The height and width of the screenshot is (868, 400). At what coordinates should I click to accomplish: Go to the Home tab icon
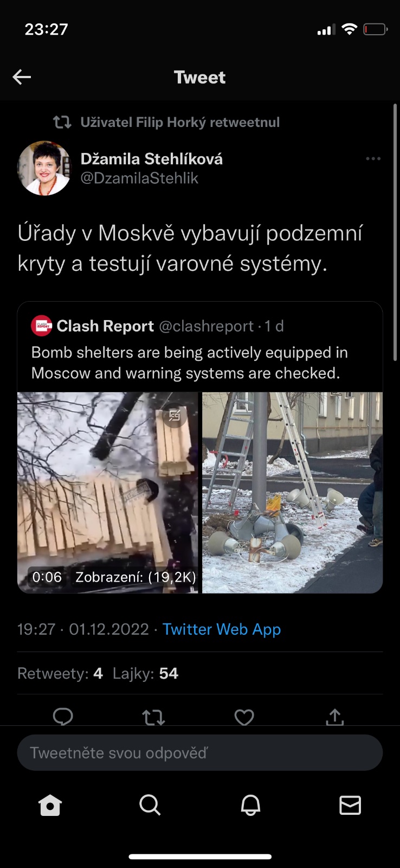coord(50,805)
